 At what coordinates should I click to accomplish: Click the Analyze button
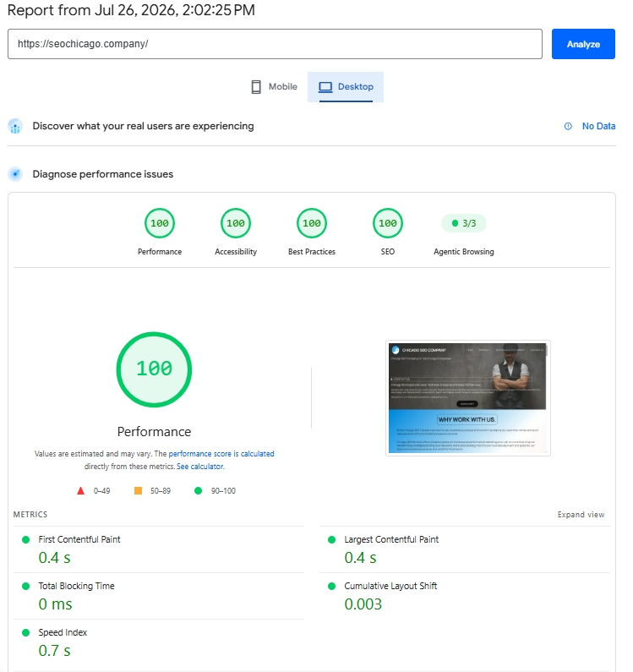tap(583, 44)
